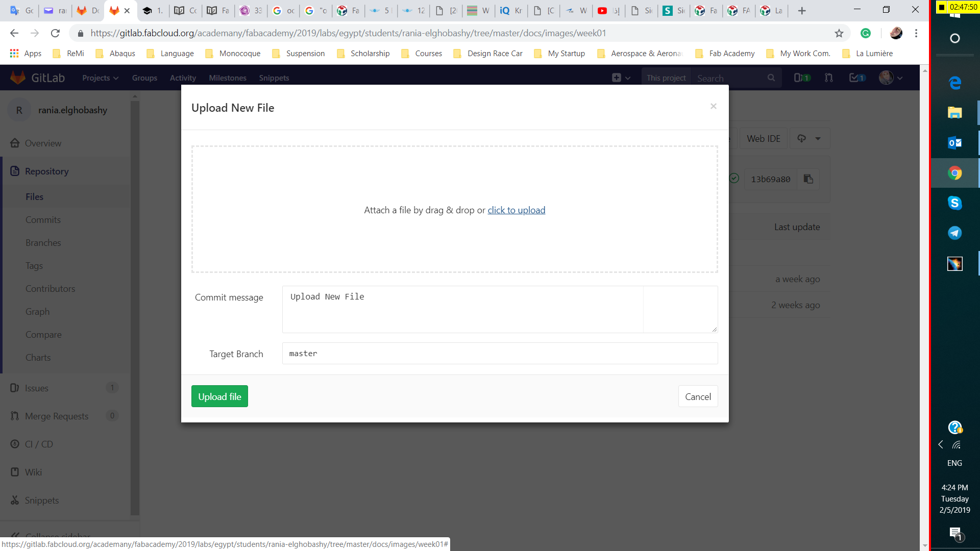Click into the Commit message text area

[x=462, y=309]
